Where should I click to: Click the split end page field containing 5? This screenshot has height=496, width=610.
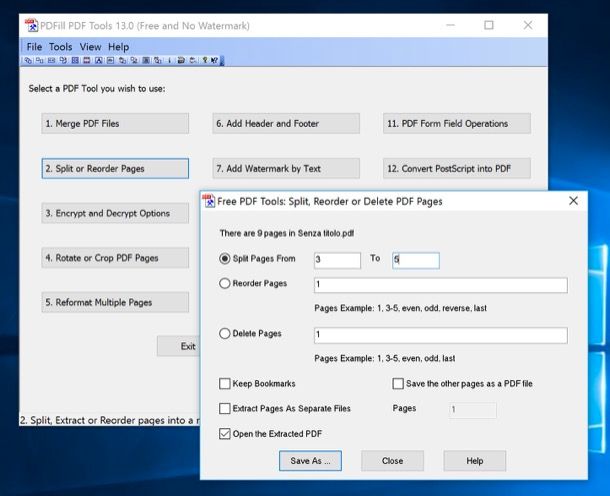coord(415,260)
